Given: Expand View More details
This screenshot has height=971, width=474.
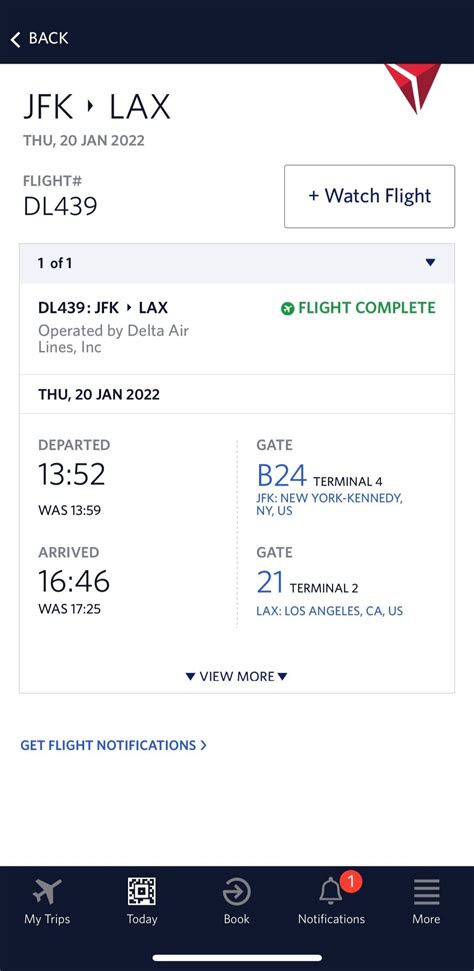Looking at the screenshot, I should click(x=237, y=676).
